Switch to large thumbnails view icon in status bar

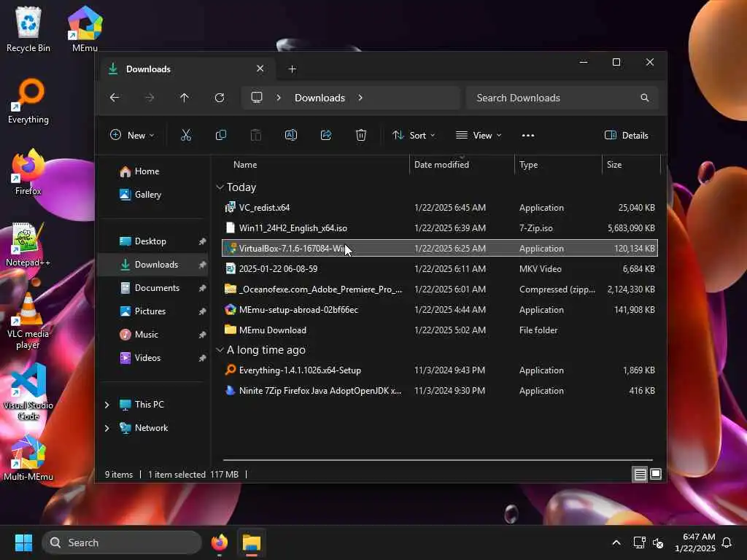pyautogui.click(x=656, y=474)
